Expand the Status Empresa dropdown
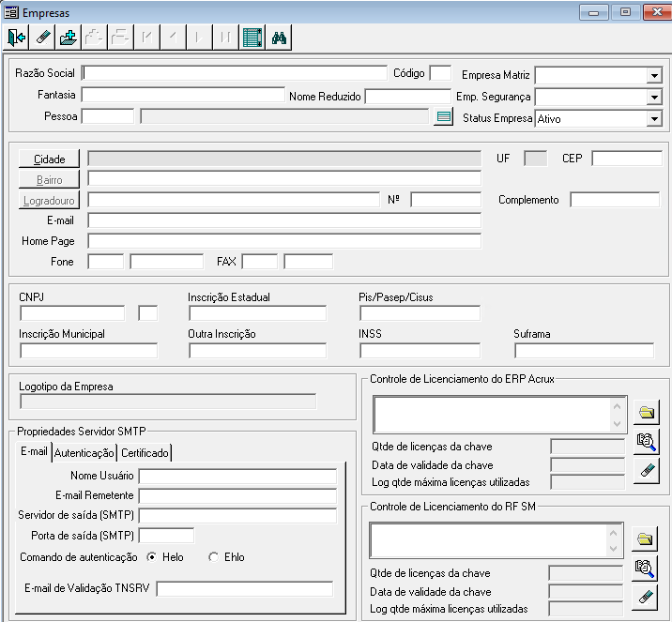 pos(654,118)
